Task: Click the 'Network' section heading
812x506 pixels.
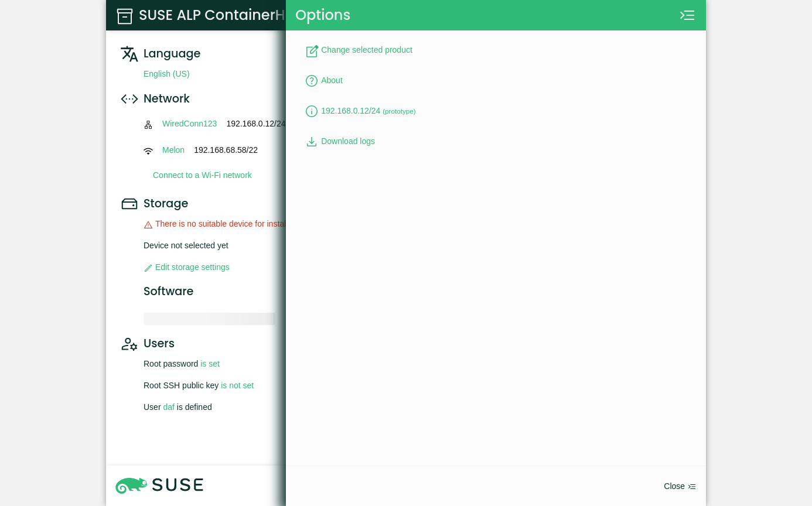Action: pyautogui.click(x=166, y=98)
